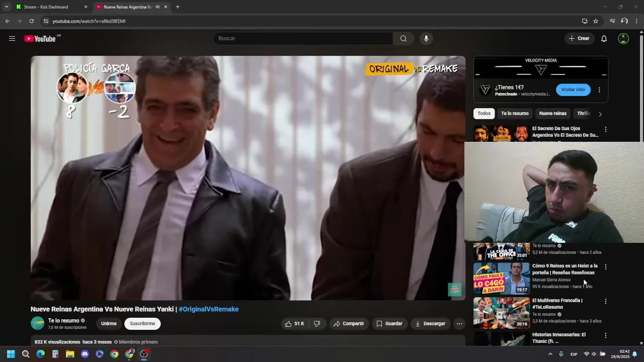Open menu for El Multiverso Francella video
Screen dimensions: 644x362
point(606,302)
